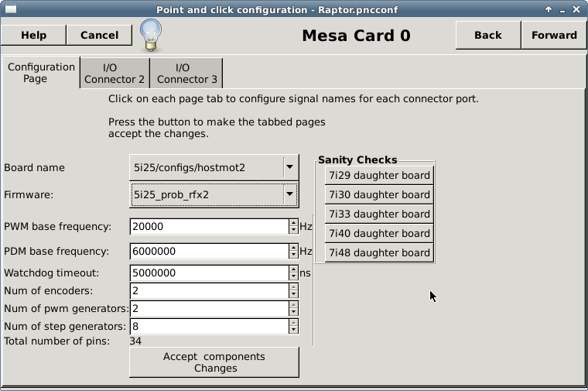
Task: Click the Total number of pins value 34
Action: [x=135, y=341]
